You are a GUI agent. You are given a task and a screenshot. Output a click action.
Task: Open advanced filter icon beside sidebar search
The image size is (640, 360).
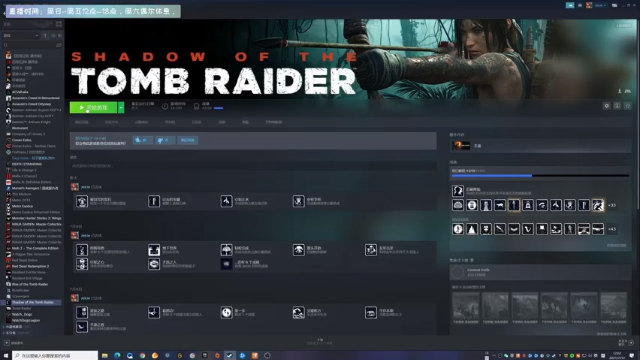pyautogui.click(x=59, y=45)
